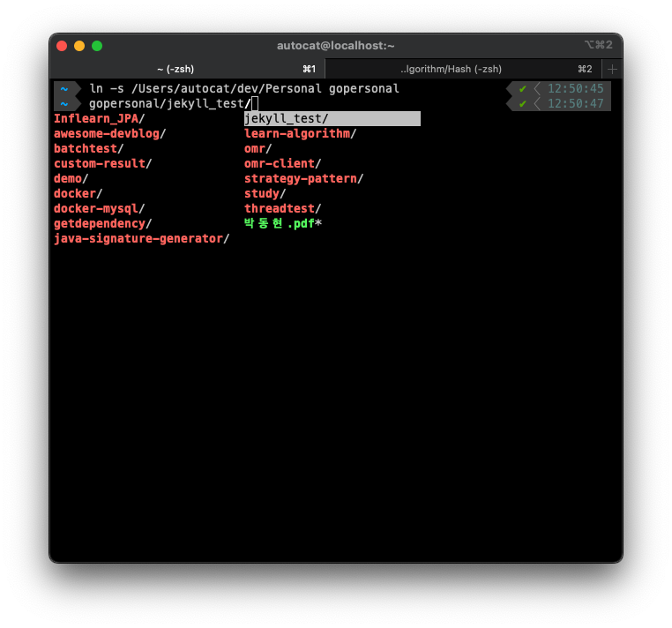The image size is (672, 628).
Task: Click the omr-client/ directory entry
Action: 283,164
